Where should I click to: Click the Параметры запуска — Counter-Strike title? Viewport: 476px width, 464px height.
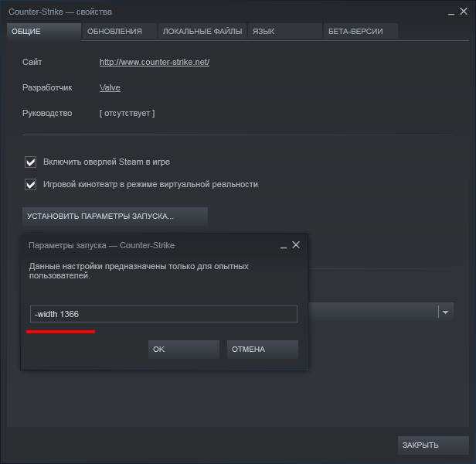point(101,245)
